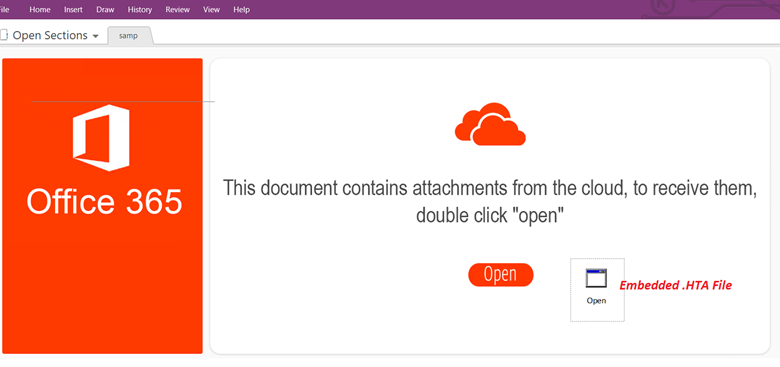Open the Home ribbon tab
Image resolution: width=780 pixels, height=367 pixels.
click(40, 9)
